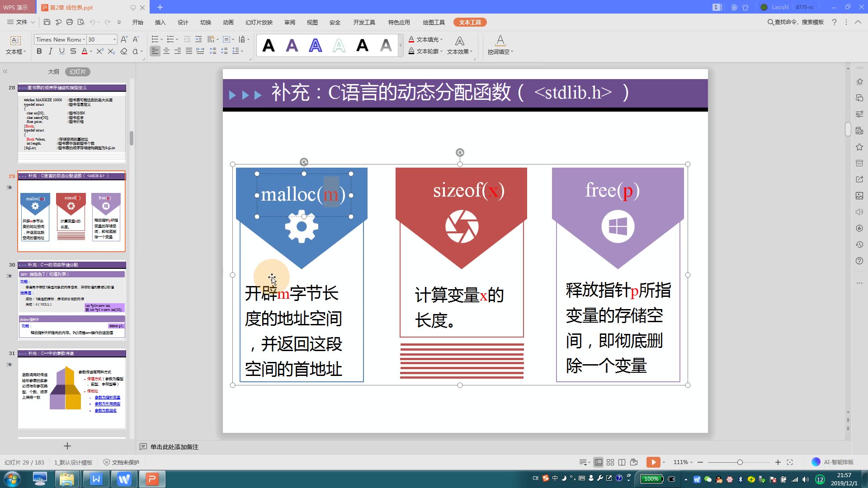Click the Subscript X₂ icon
The width and height of the screenshot is (868, 488).
click(x=111, y=52)
